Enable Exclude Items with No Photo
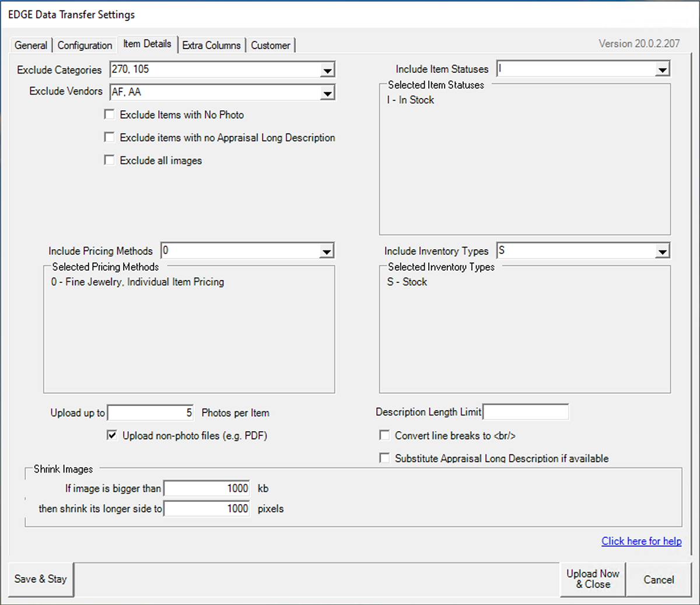The image size is (700, 605). tap(109, 115)
